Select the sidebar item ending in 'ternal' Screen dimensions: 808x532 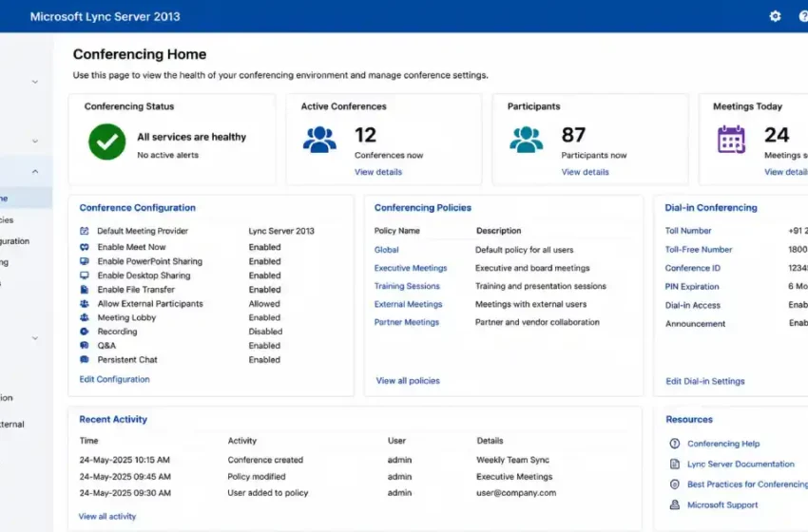(x=12, y=425)
